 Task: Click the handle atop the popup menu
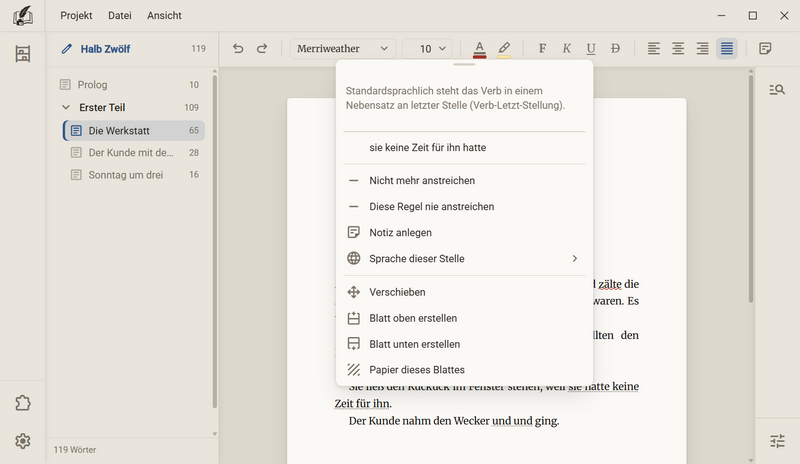click(x=464, y=64)
